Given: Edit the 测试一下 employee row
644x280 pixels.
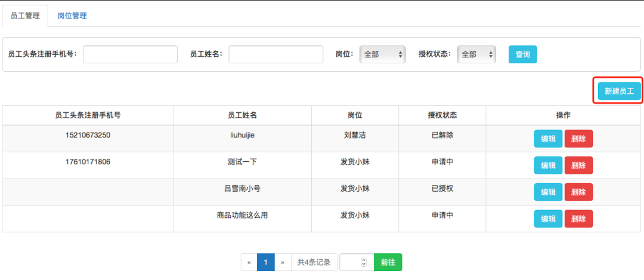Looking at the screenshot, I should [549, 165].
